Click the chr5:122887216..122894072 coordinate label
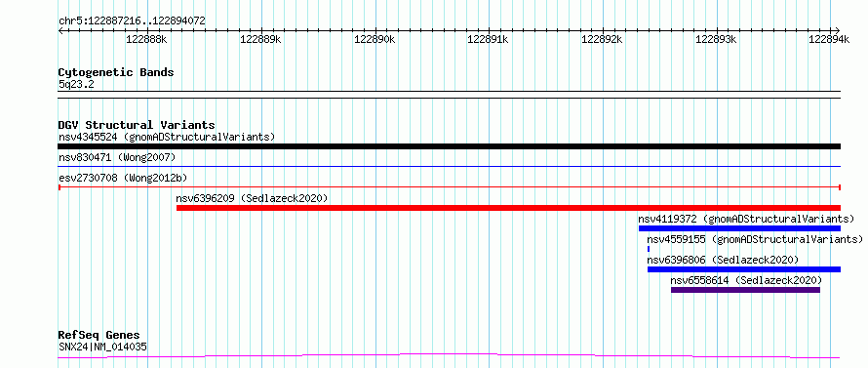This screenshot has width=868, height=368. 132,21
